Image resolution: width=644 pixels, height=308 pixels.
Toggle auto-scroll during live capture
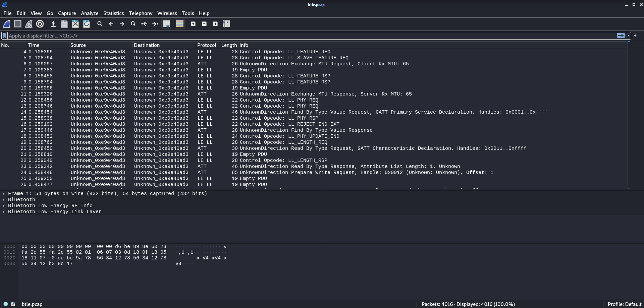pyautogui.click(x=166, y=24)
